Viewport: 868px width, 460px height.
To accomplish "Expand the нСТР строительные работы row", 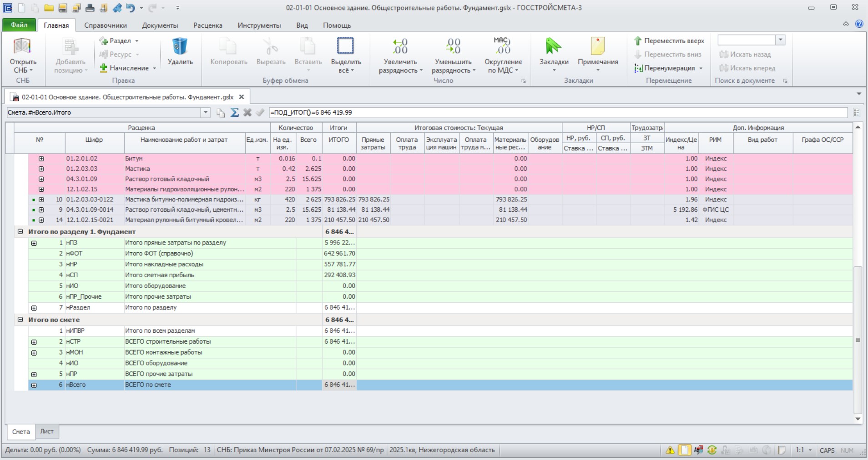I will click(34, 342).
